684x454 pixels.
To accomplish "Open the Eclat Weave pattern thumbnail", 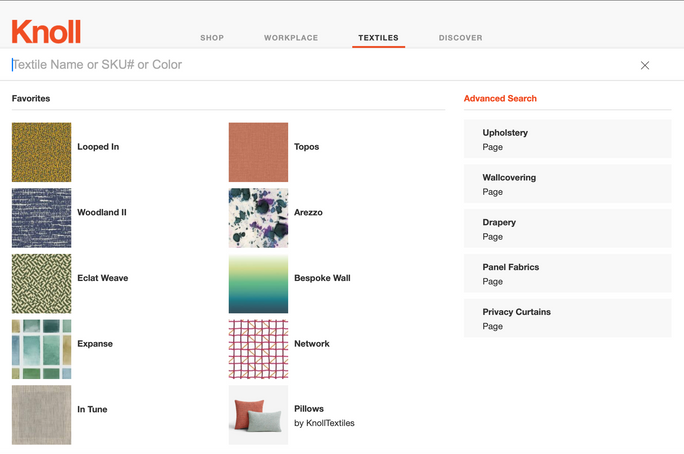I will 42,284.
